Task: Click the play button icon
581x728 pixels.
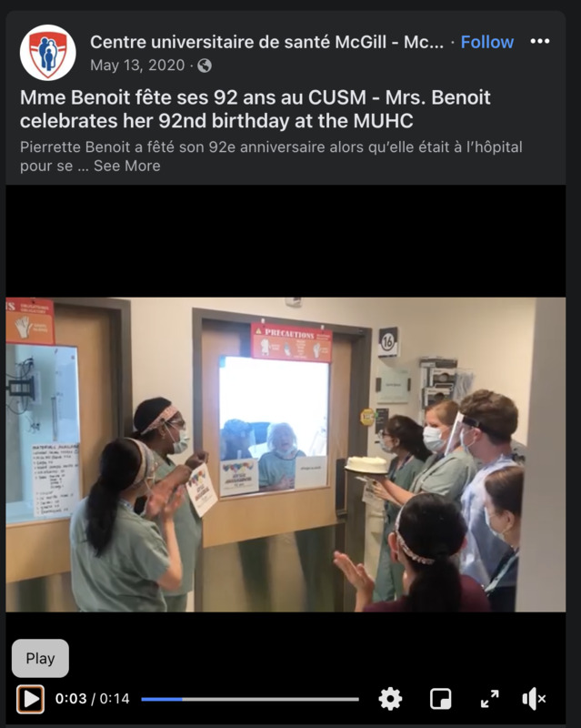Action: (31, 699)
